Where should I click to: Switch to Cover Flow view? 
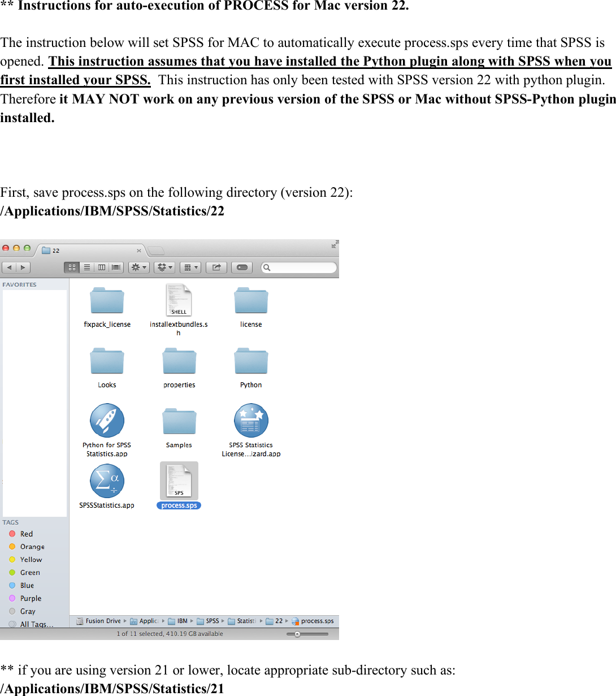click(116, 267)
